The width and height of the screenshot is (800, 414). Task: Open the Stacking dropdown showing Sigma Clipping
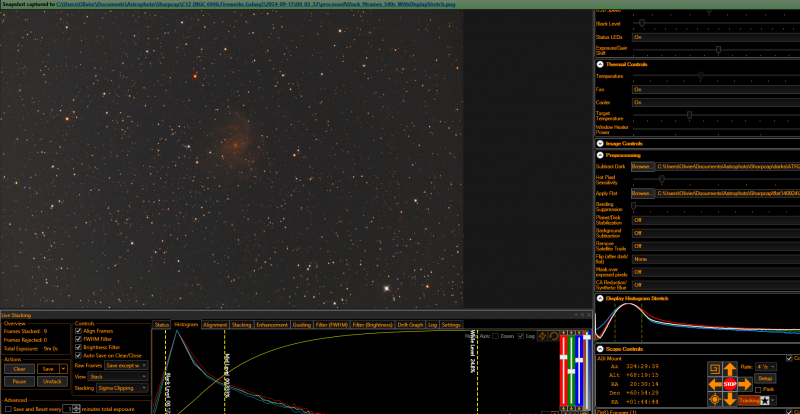(122, 388)
